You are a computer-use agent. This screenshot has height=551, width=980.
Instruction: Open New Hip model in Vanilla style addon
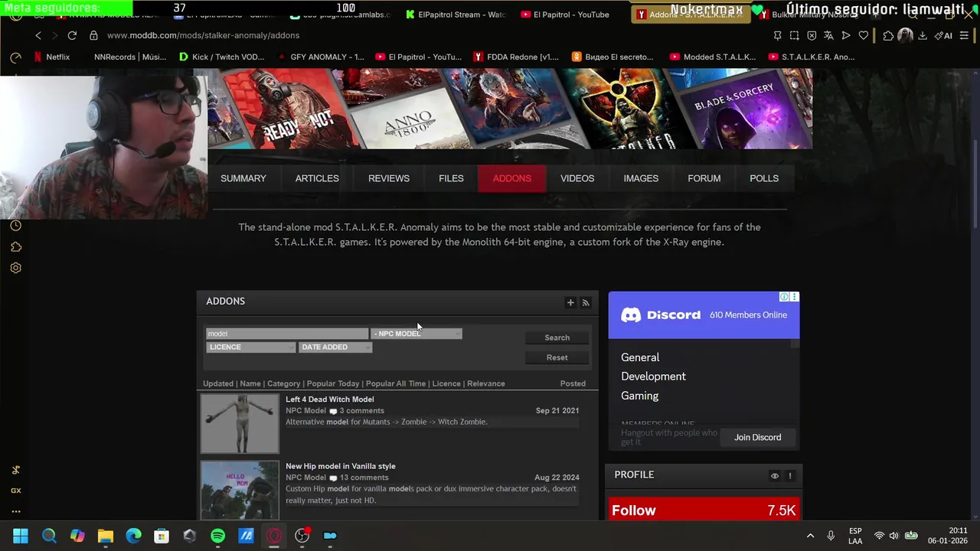(x=341, y=466)
